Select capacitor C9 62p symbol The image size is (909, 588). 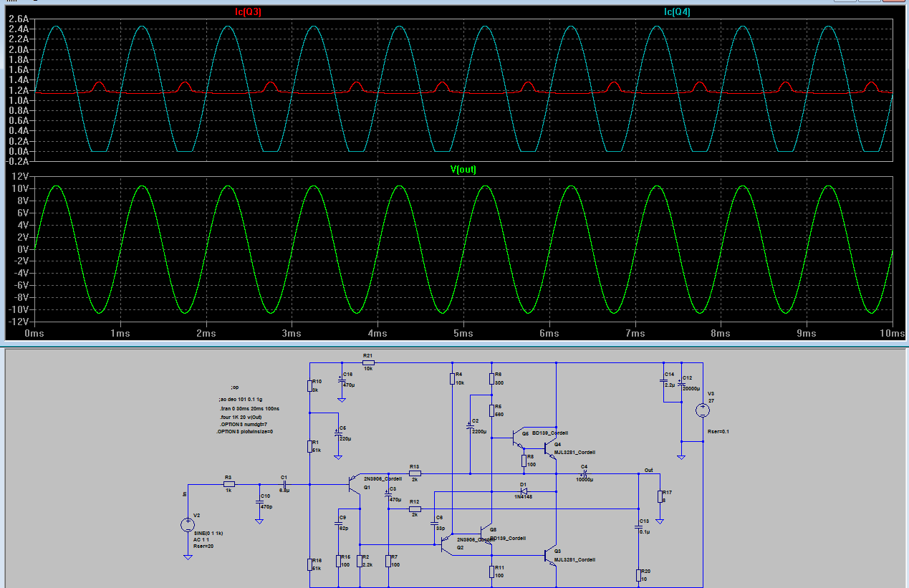[x=337, y=524]
